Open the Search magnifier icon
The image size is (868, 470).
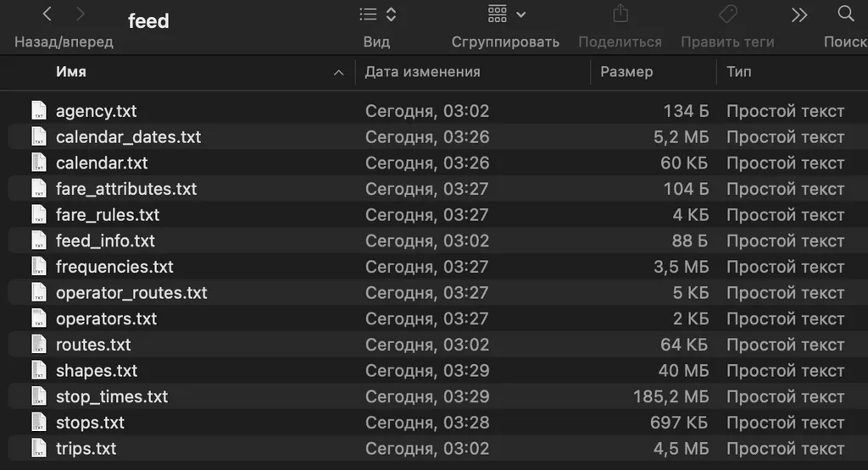click(x=845, y=14)
